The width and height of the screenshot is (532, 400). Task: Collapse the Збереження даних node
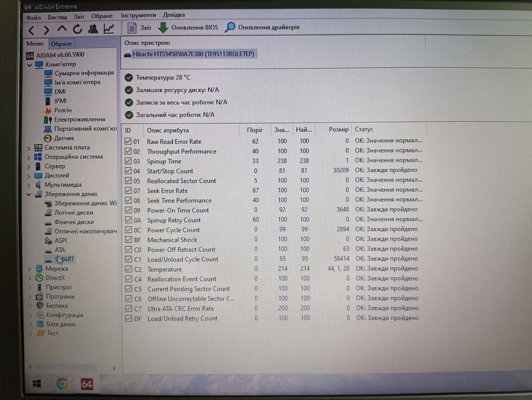pos(29,194)
